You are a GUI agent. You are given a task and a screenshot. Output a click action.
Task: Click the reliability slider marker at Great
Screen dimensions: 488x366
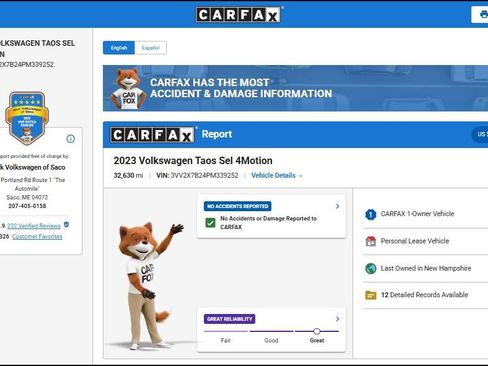tap(317, 331)
